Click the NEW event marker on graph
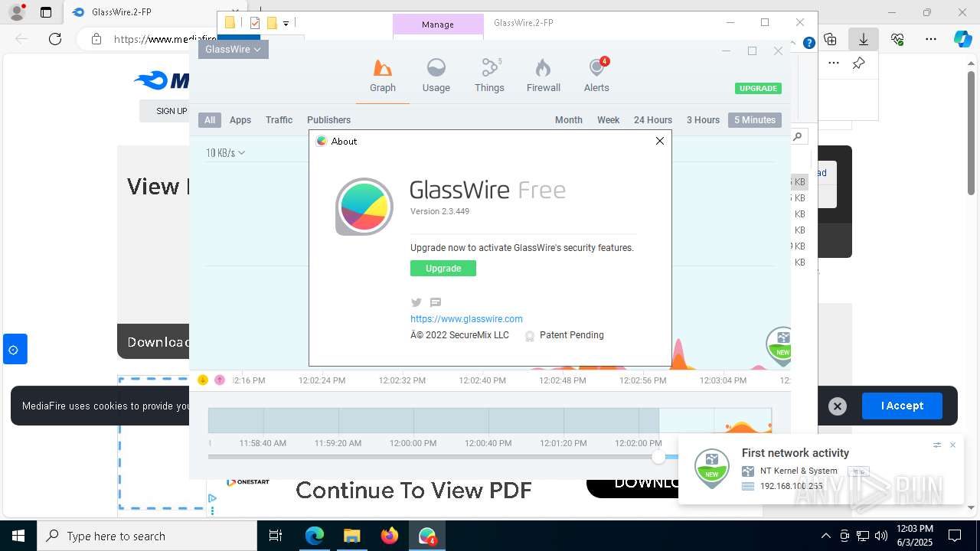The width and height of the screenshot is (980, 551). [x=779, y=346]
